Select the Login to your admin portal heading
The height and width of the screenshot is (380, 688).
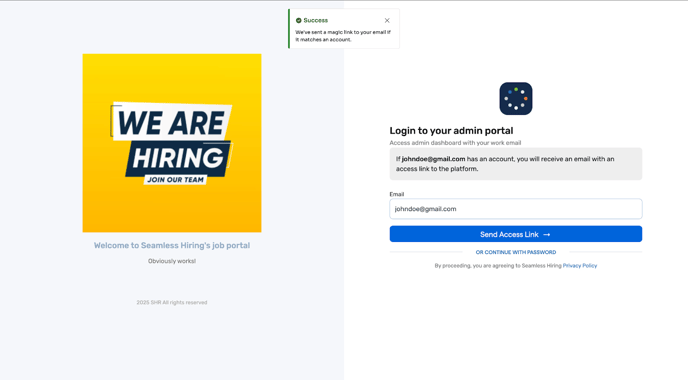pyautogui.click(x=451, y=131)
